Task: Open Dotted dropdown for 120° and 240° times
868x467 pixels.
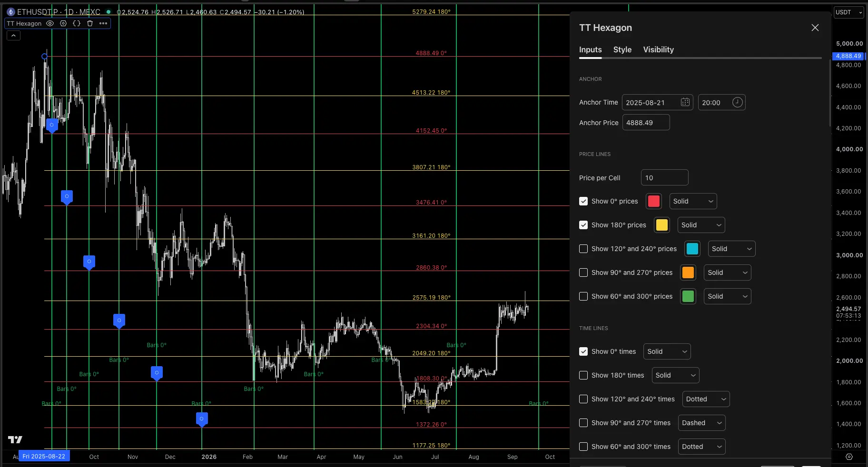Action: 706,399
